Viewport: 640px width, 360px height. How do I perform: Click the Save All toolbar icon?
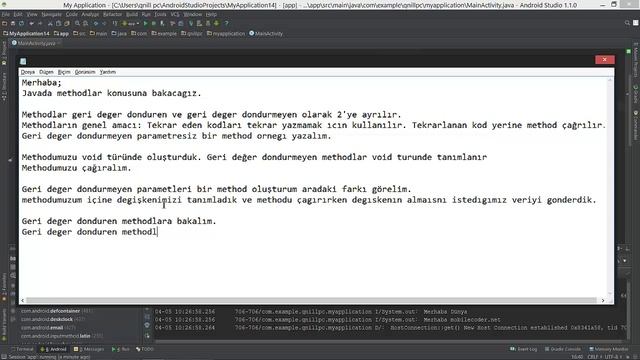point(13,24)
